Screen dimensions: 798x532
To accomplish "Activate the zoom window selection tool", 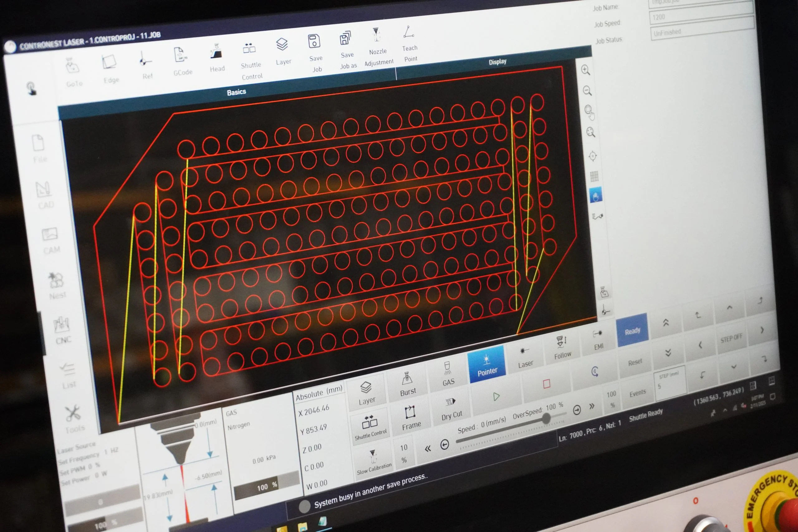I will (589, 111).
